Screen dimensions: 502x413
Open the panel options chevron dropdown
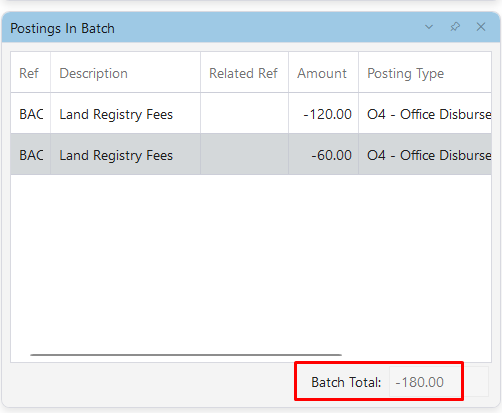[x=429, y=27]
